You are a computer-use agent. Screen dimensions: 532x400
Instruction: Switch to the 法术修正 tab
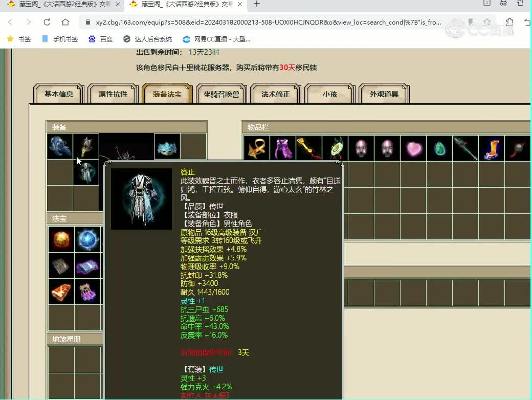click(x=276, y=94)
